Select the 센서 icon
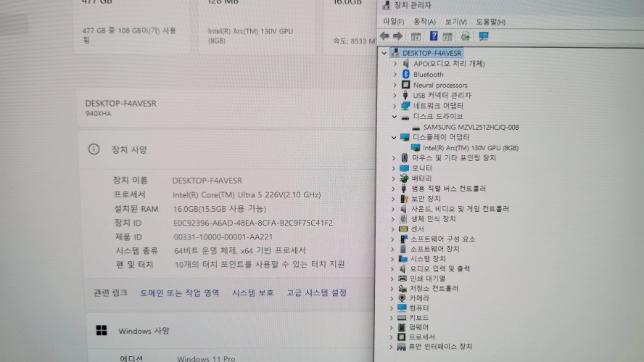The width and height of the screenshot is (644, 362). tap(403, 229)
